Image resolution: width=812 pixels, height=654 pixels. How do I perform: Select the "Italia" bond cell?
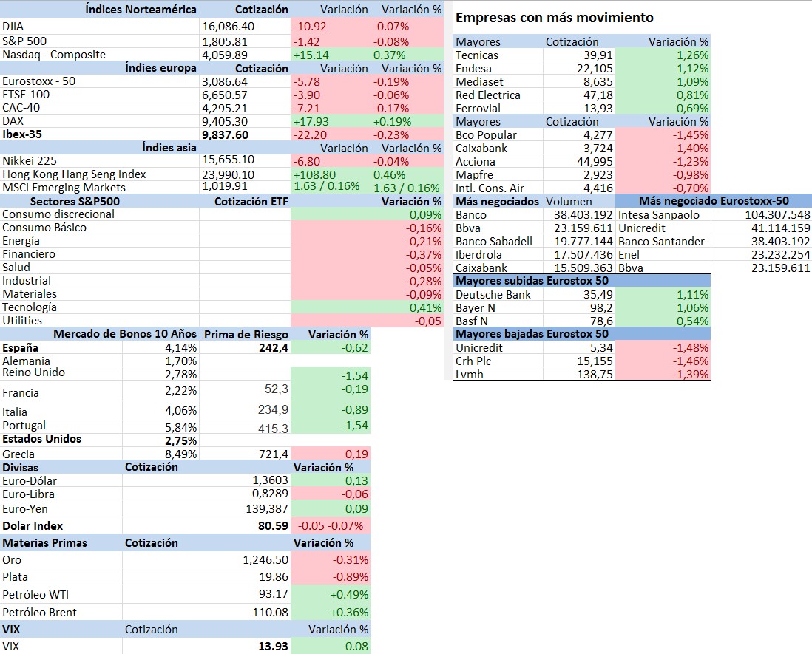[x=15, y=412]
